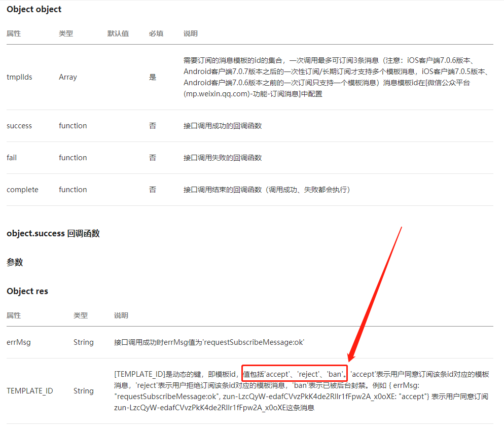Click the 接口调用结束的回调函数 description

267,190
